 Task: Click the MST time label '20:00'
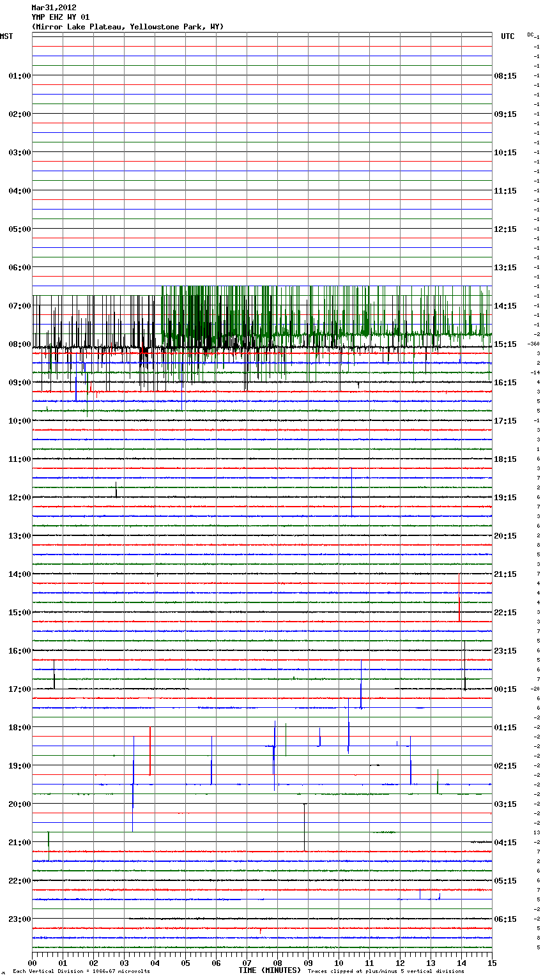pyautogui.click(x=20, y=804)
